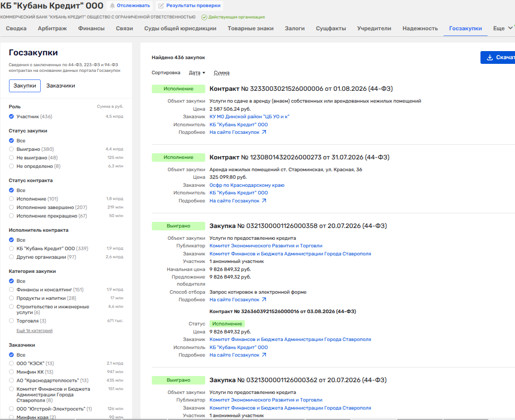This screenshot has width=515, height=420.
Task: Select Торговля (3) category
Action: [11, 321]
